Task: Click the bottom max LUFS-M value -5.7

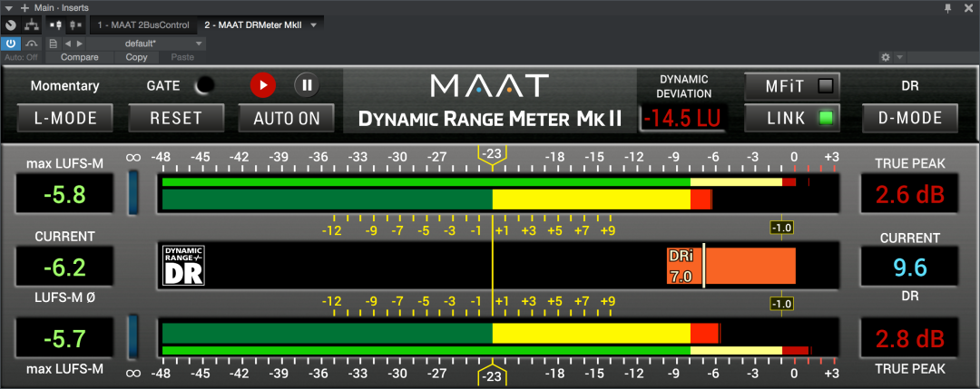Action: tap(64, 338)
